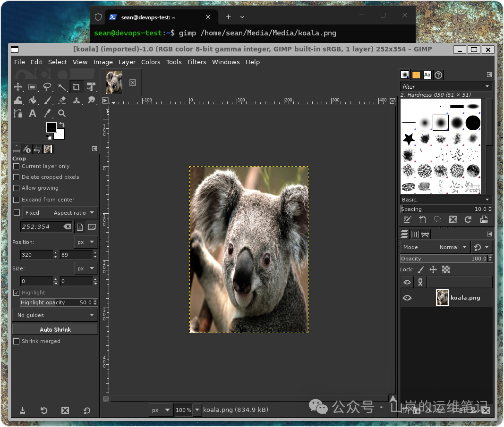The width and height of the screenshot is (504, 427).
Task: Select the Move tool
Action: 18,87
